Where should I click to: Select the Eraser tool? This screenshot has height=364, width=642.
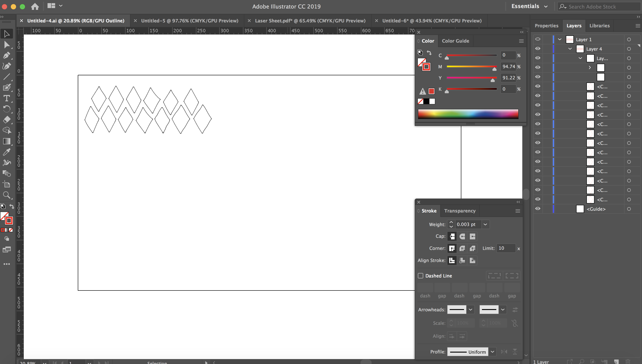coord(7,120)
